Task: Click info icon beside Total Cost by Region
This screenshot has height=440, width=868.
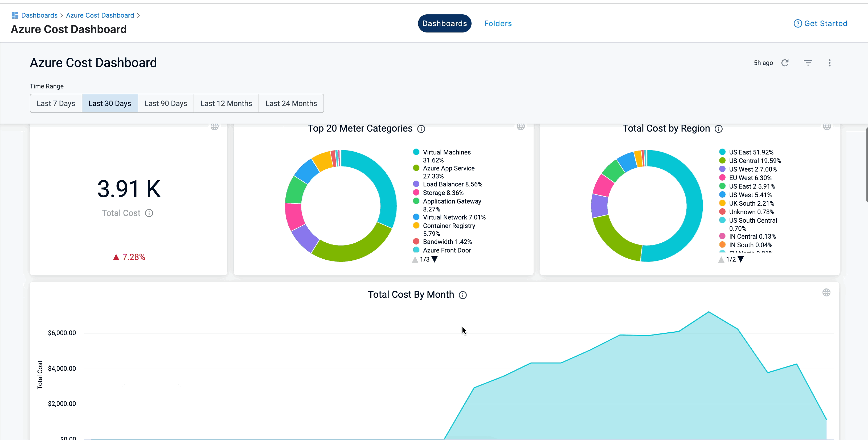Action: click(718, 129)
